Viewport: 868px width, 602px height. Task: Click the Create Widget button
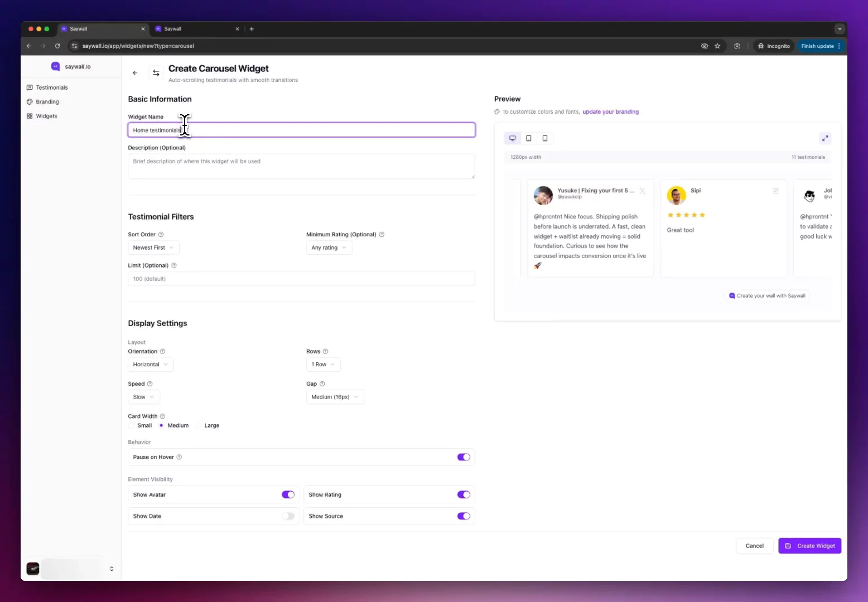809,546
